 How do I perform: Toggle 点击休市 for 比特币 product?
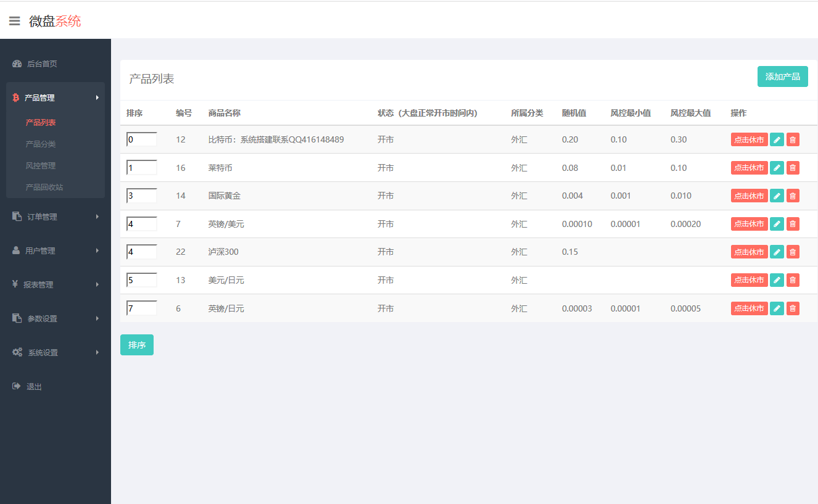(749, 139)
